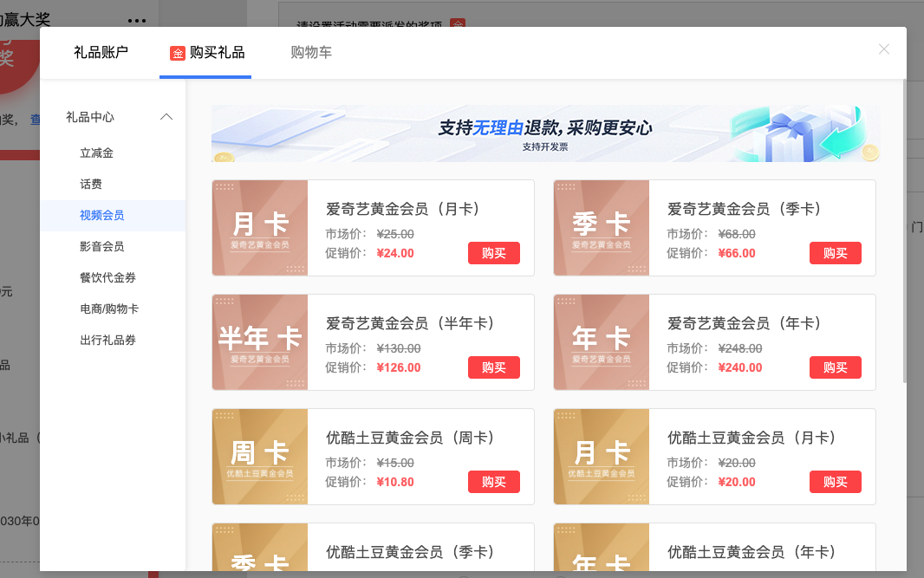
Task: Click the red 金 icon on 购买礼品 tab
Action: (178, 54)
